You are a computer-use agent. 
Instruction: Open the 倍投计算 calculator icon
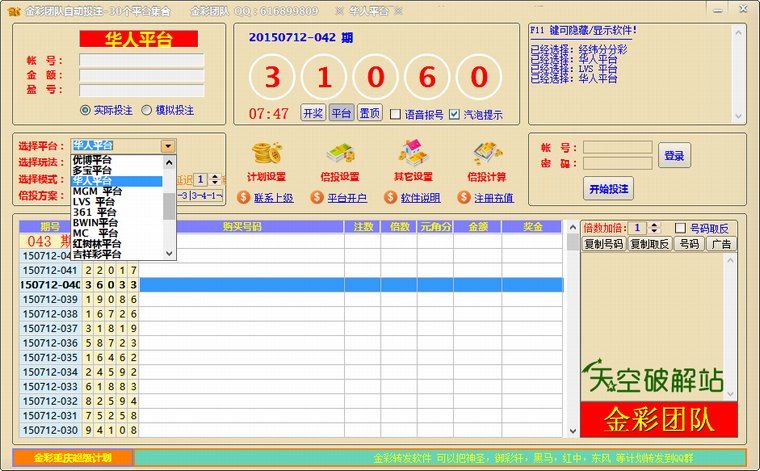click(x=486, y=154)
